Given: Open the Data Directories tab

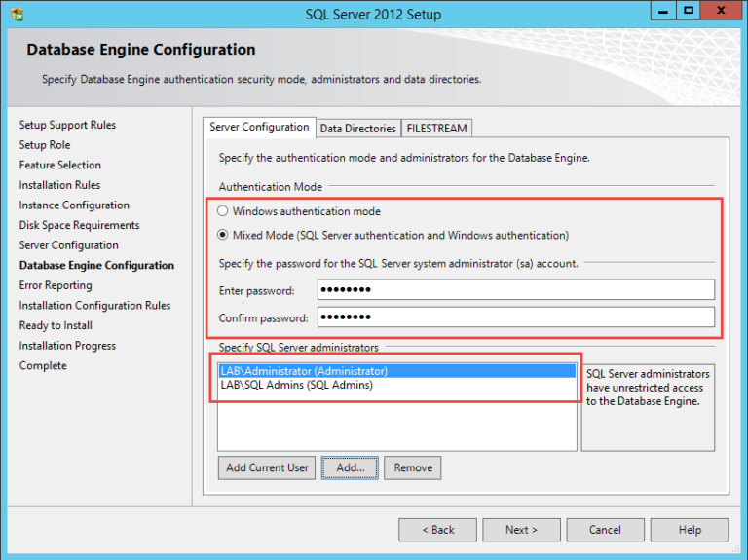Looking at the screenshot, I should click(x=357, y=129).
